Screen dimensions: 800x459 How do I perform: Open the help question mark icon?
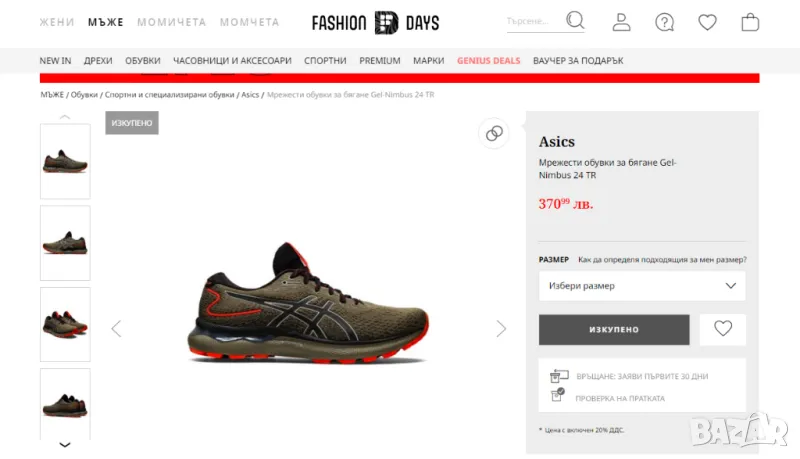tap(664, 22)
